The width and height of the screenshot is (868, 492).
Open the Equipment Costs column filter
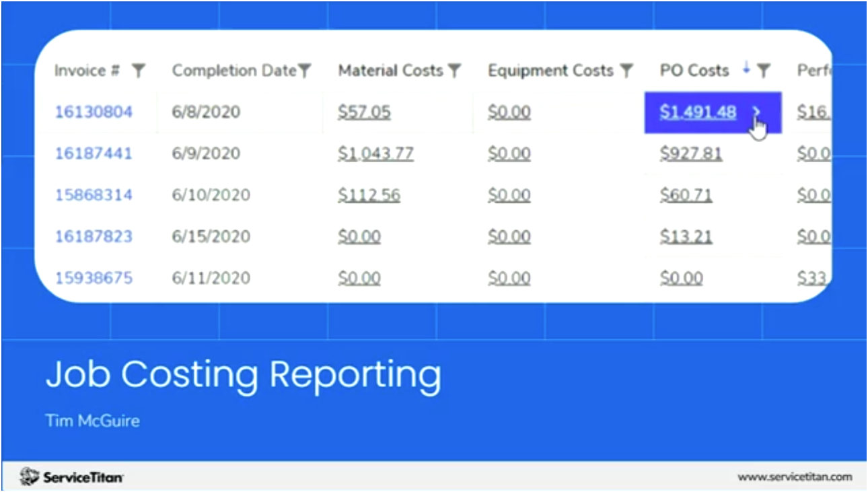[626, 70]
